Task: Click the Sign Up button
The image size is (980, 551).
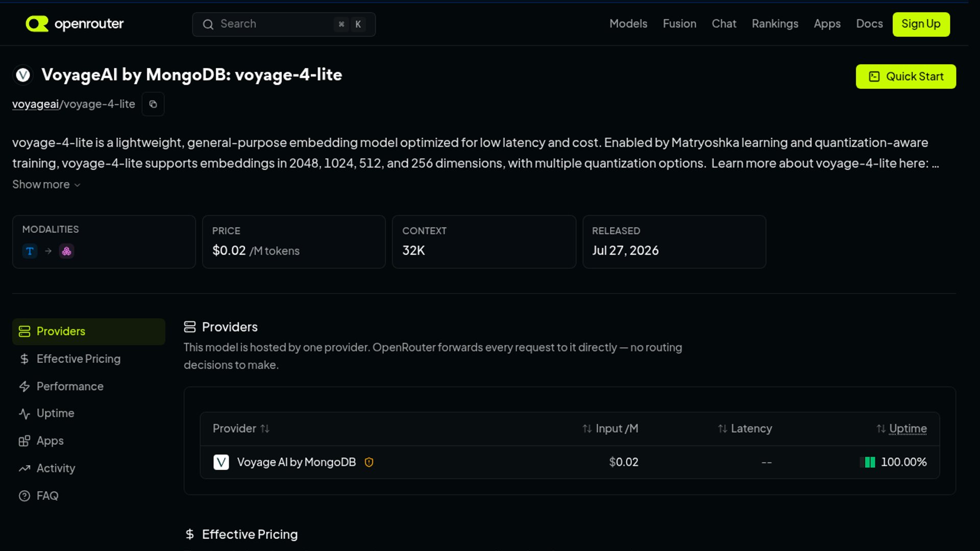Action: coord(921,24)
